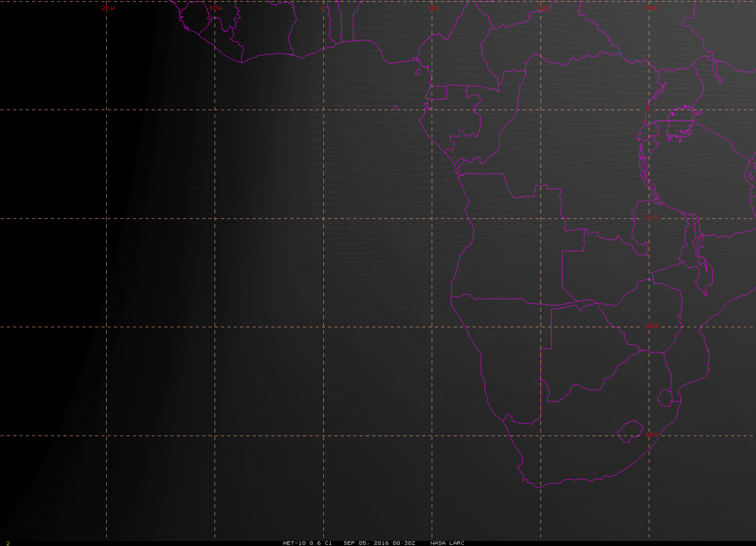Click the yellow 2 in the footer
756x546 pixels.
click(x=8, y=543)
